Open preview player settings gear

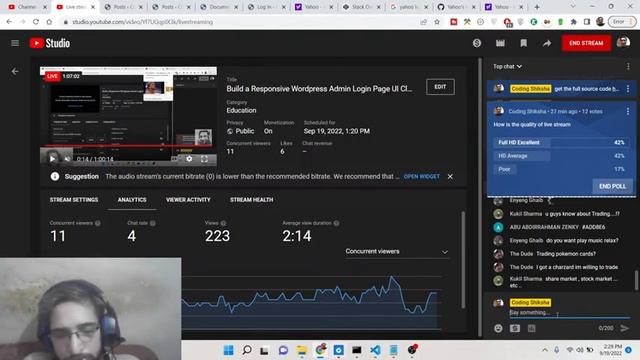point(189,159)
